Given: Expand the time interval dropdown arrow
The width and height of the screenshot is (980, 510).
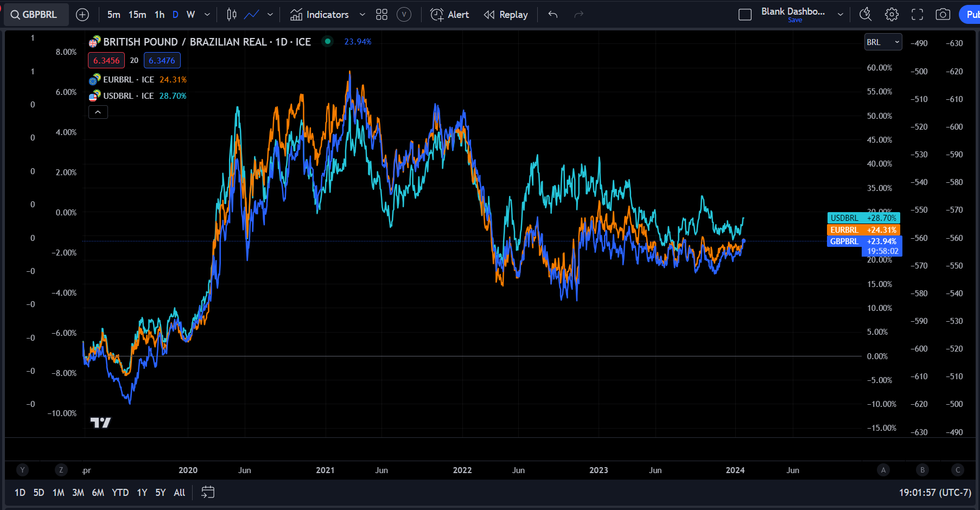Looking at the screenshot, I should pyautogui.click(x=207, y=15).
